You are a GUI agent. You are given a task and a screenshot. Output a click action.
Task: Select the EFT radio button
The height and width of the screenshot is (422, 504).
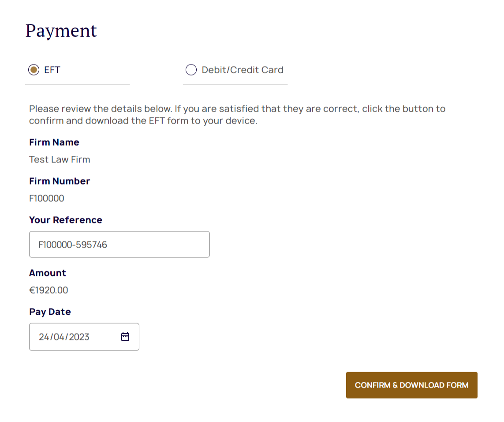point(34,70)
